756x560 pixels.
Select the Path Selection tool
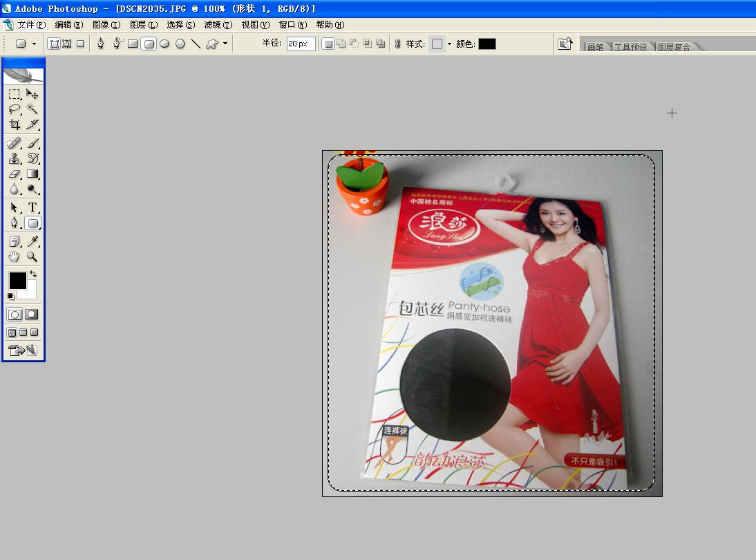15,208
